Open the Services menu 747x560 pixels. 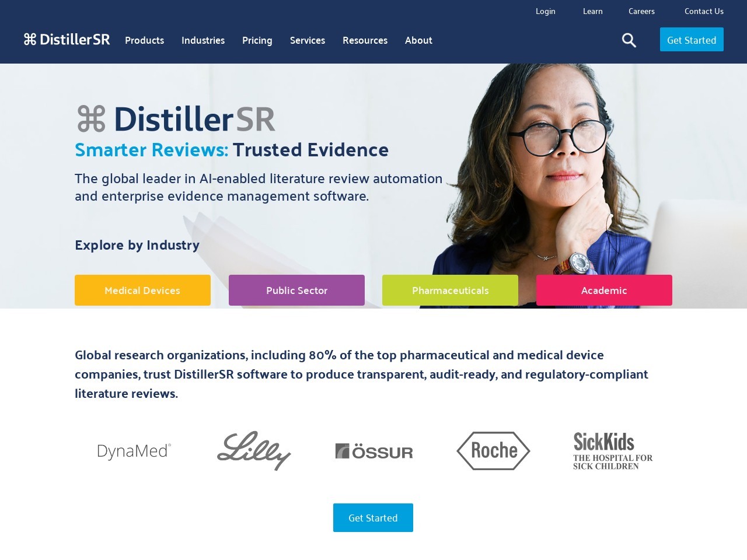(x=308, y=40)
